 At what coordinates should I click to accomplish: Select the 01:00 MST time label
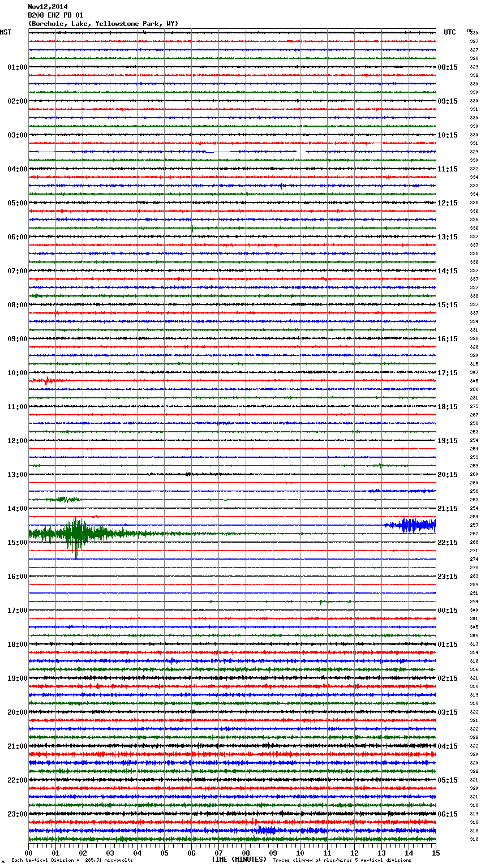(18, 67)
